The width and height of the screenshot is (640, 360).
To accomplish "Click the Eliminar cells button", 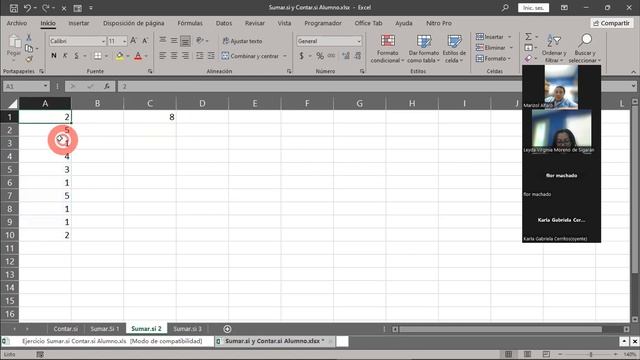I will point(494,48).
